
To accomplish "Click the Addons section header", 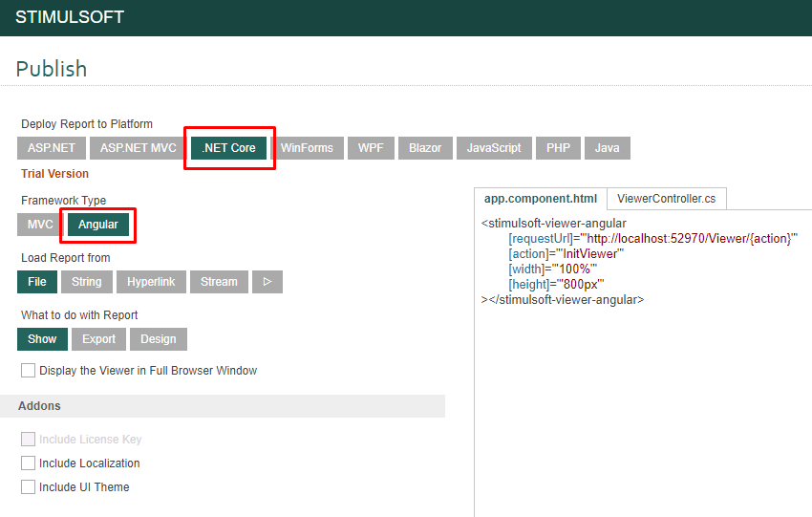I will (223, 406).
